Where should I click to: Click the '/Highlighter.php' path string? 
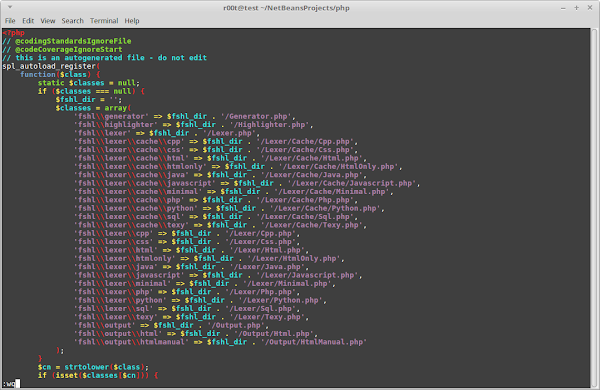(269, 125)
